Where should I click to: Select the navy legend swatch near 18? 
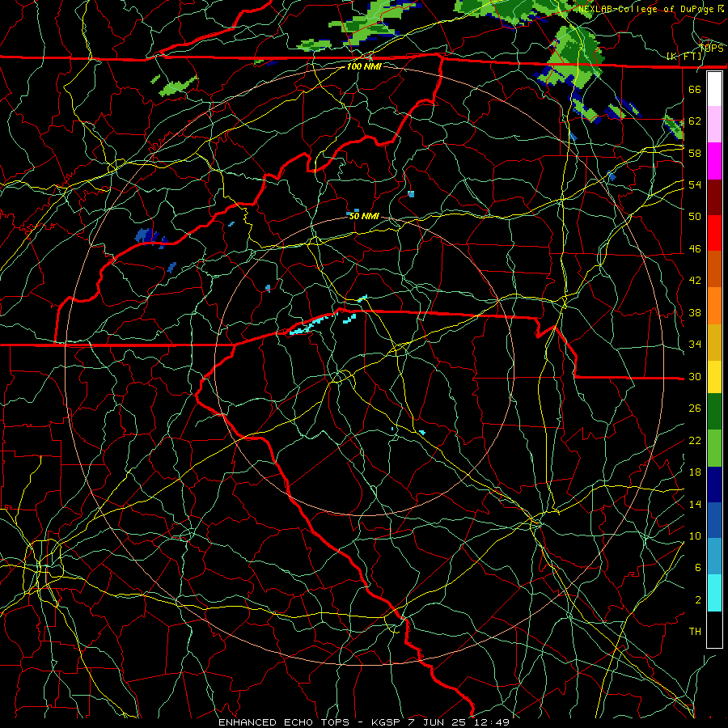coord(714,485)
